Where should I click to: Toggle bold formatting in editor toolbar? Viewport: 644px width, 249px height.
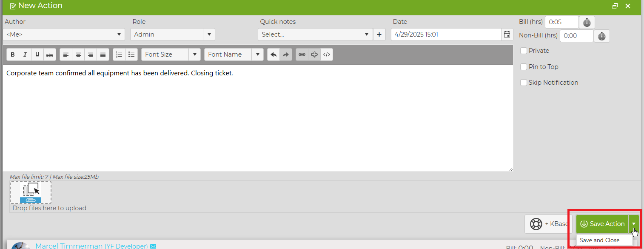click(13, 54)
